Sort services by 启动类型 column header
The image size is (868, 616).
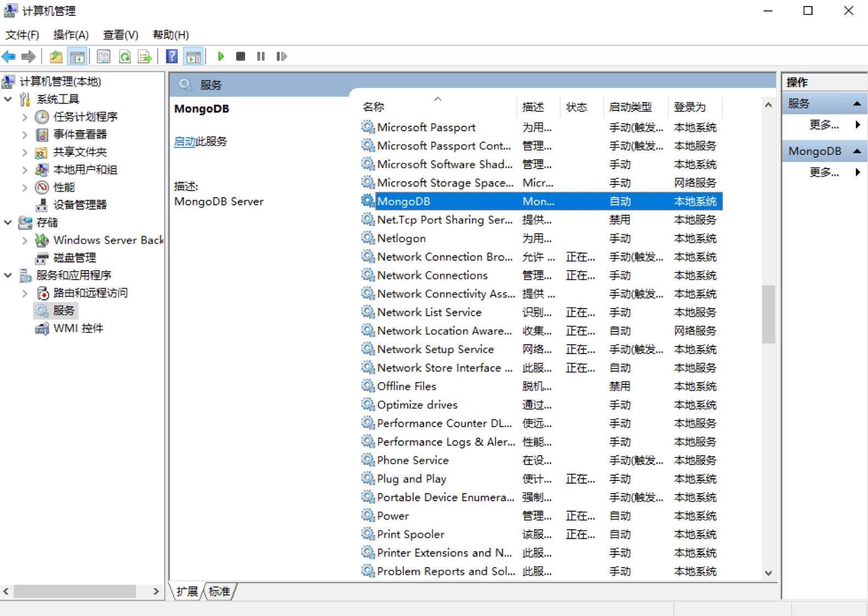pyautogui.click(x=635, y=107)
